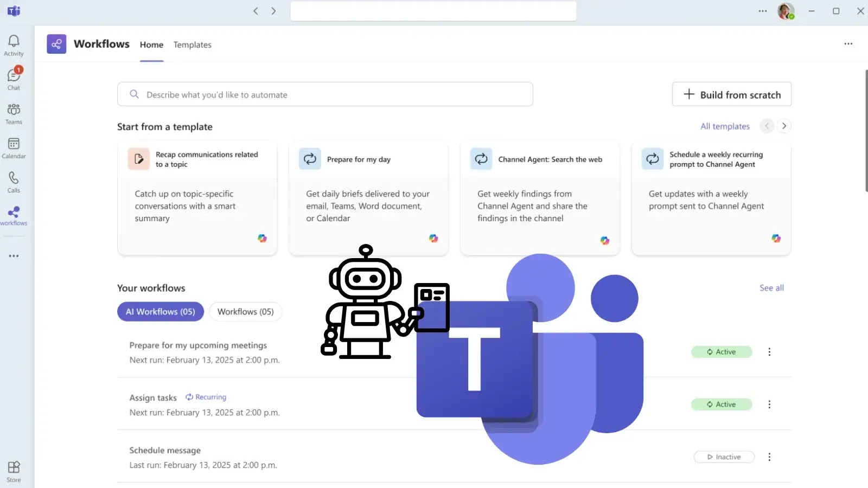Click the Recap communications template icon
The image size is (868, 488).
pyautogui.click(x=139, y=158)
